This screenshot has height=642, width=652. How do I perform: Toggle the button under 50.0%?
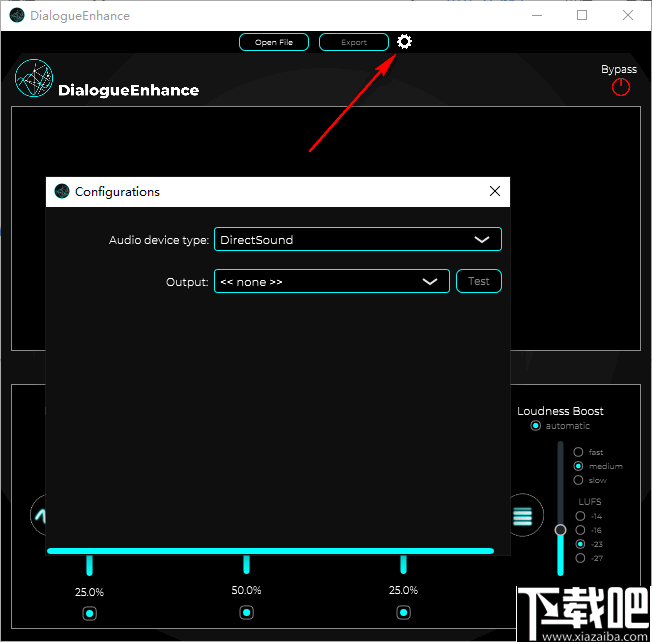point(247,612)
